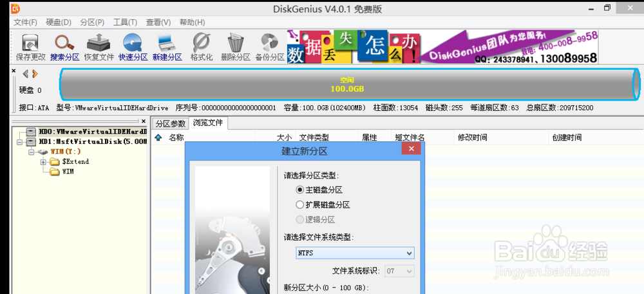Go to next disk with orange right arrow
Screen dimensions: 644x294
point(35,73)
